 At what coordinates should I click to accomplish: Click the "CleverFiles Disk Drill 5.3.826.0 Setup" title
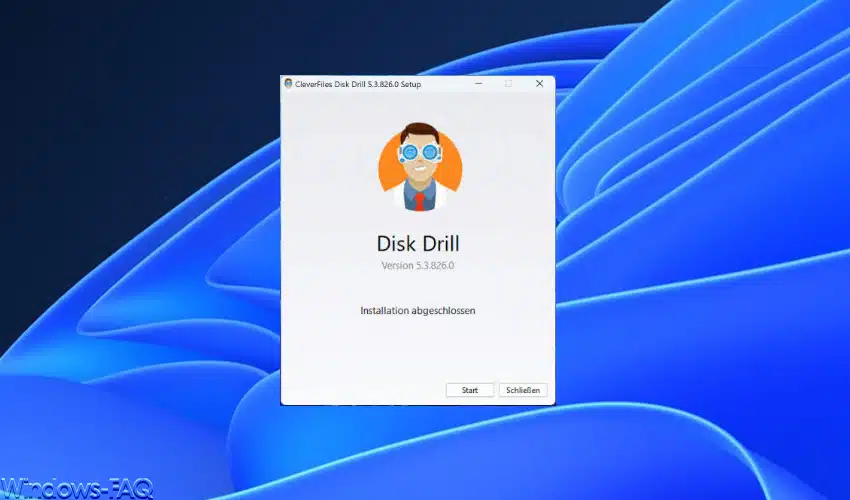click(x=358, y=84)
